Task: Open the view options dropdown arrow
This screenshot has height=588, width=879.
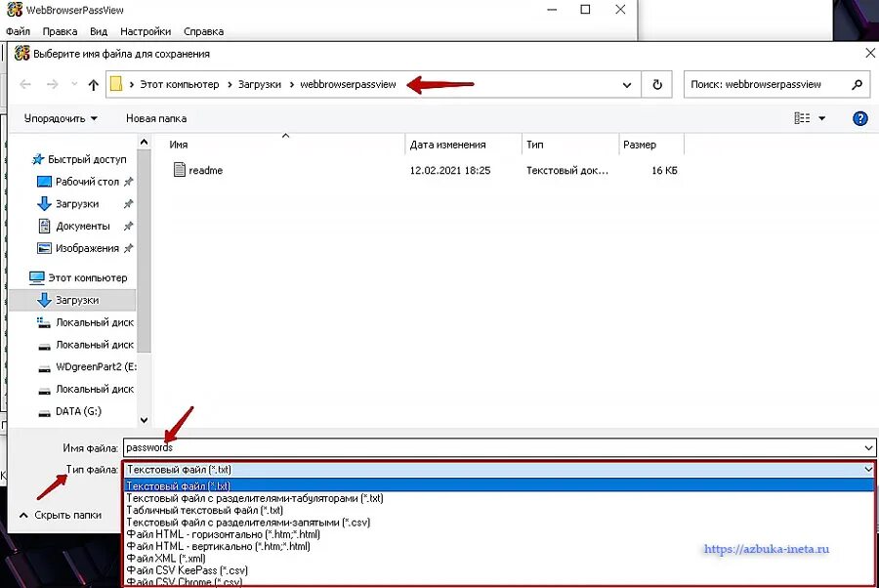Action: (x=821, y=118)
